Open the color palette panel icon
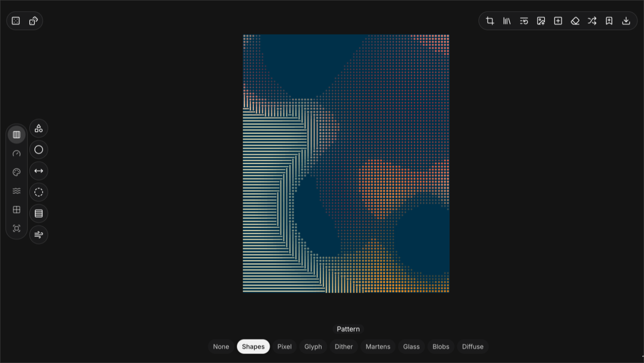Image resolution: width=644 pixels, height=363 pixels. (x=17, y=172)
